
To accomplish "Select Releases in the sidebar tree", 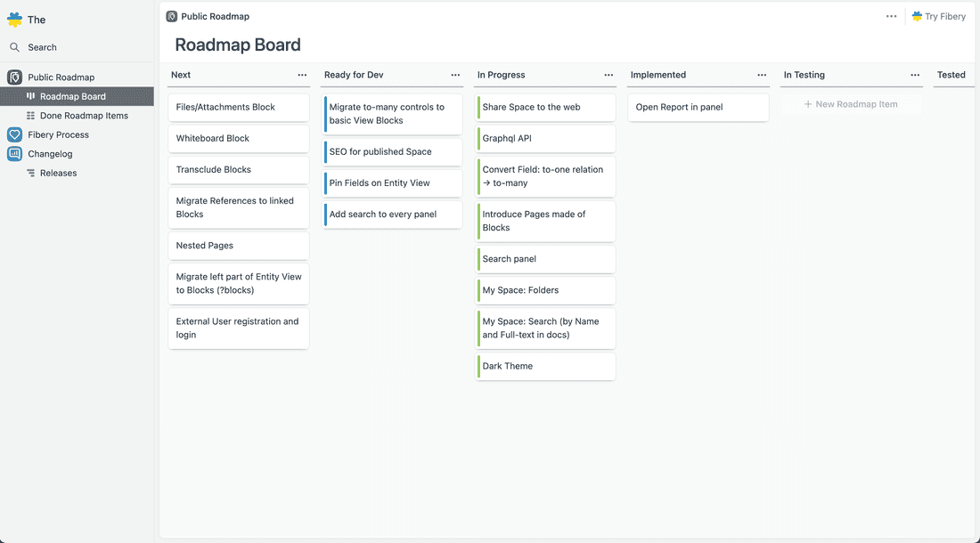I will click(53, 173).
